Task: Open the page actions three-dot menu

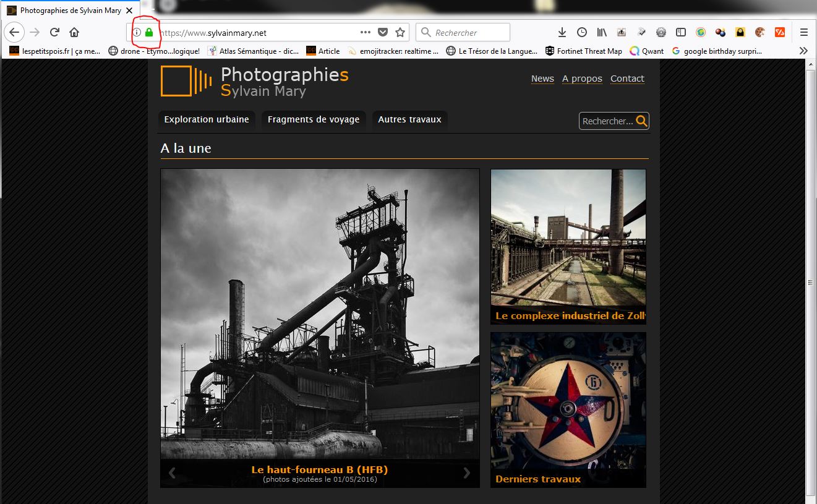Action: [366, 32]
